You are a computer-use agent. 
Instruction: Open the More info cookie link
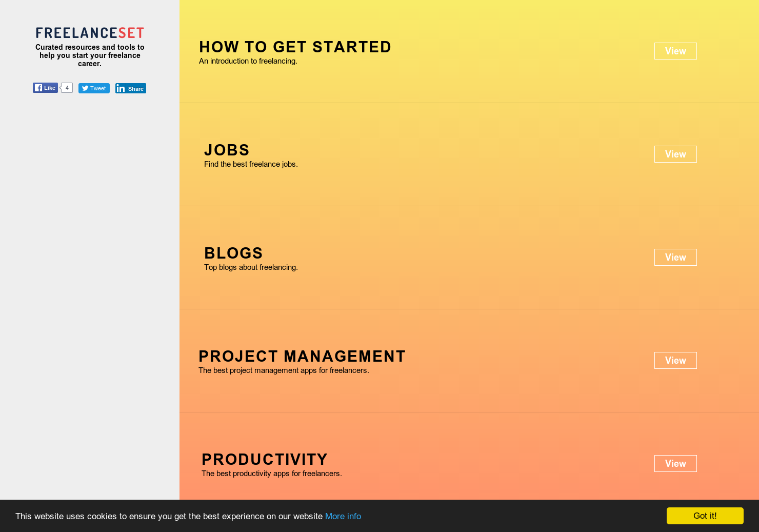click(343, 516)
